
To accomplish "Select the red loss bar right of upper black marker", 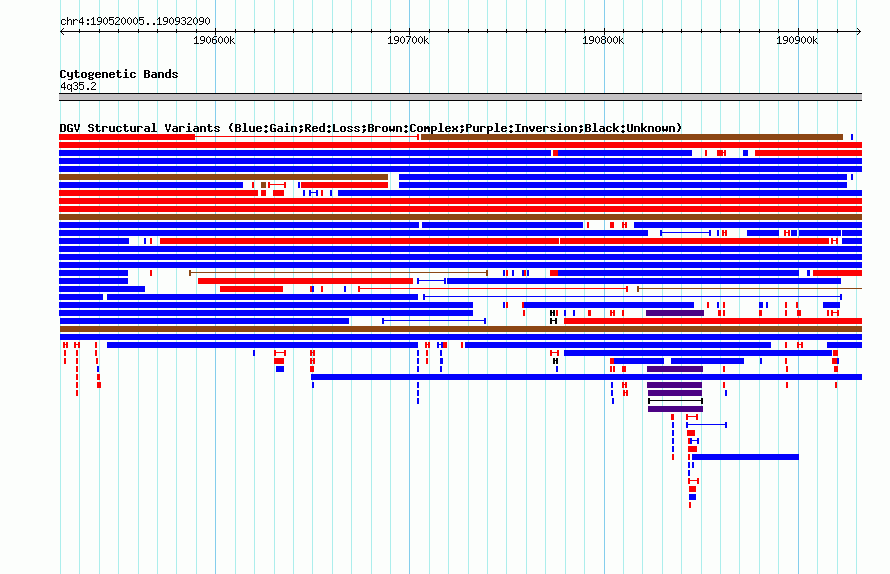I will click(x=713, y=321).
